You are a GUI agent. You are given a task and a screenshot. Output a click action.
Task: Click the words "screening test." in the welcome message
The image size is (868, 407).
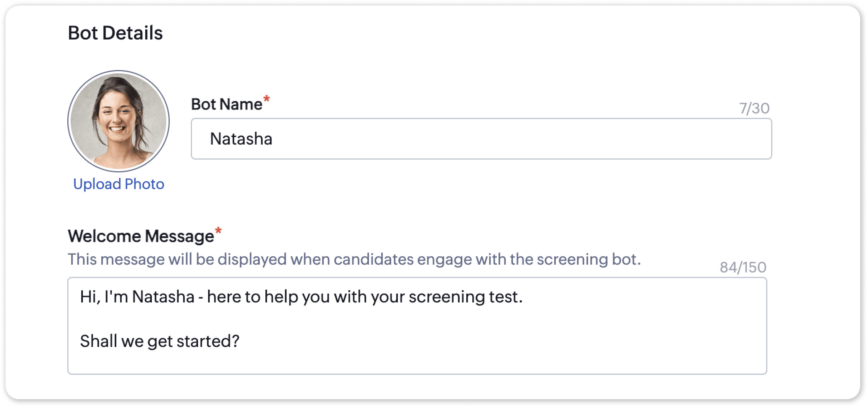click(465, 297)
